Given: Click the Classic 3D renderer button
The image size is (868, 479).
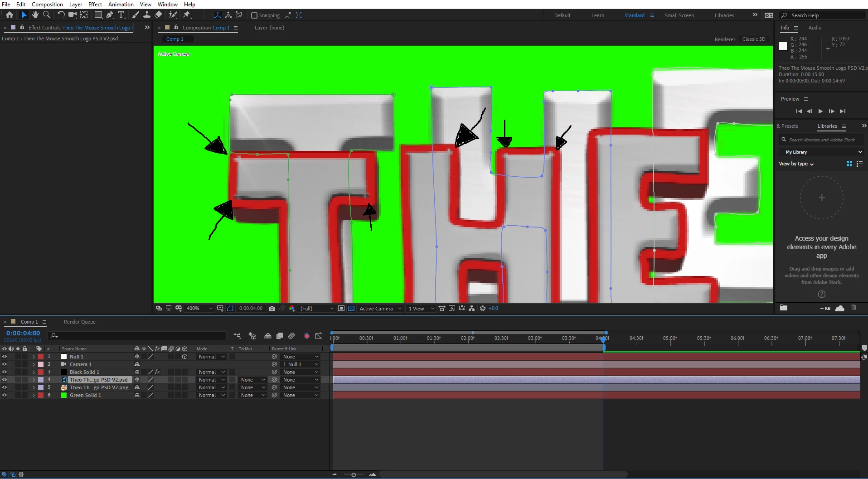Looking at the screenshot, I should [x=753, y=39].
